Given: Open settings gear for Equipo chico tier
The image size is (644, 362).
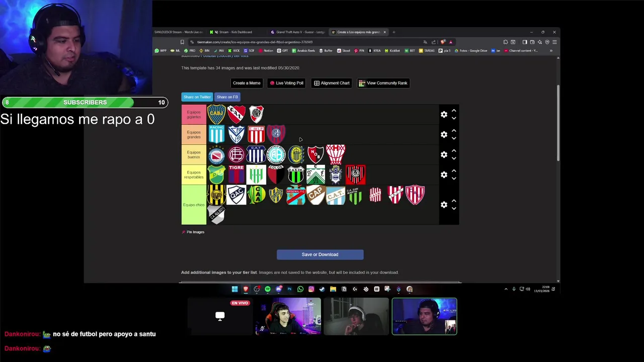Looking at the screenshot, I should pos(444,205).
